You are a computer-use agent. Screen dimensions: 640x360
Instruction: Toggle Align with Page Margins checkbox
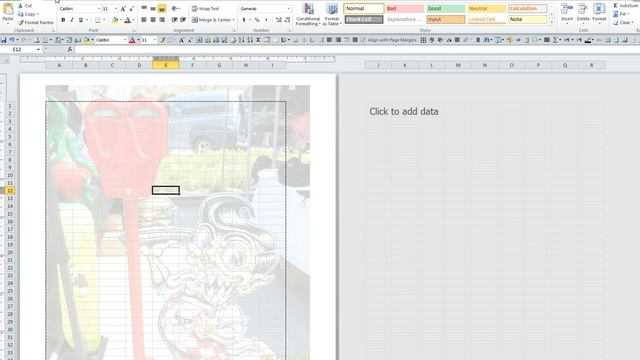coord(388,40)
